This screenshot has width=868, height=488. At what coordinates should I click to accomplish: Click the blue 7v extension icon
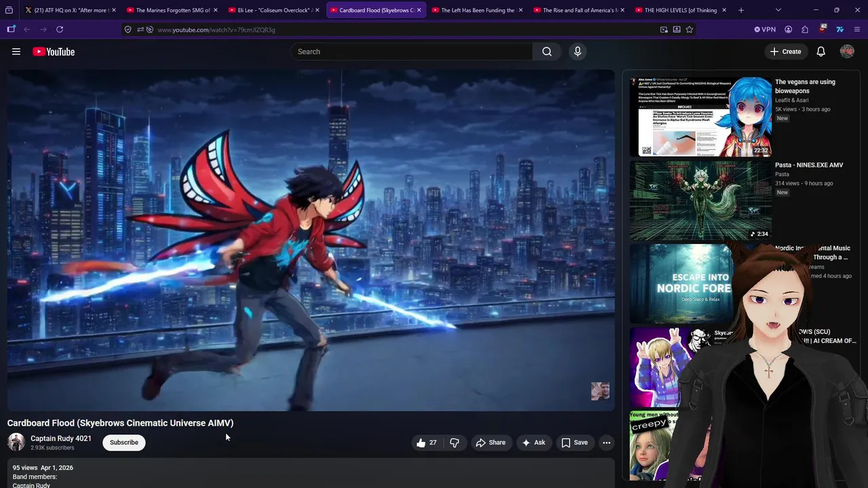coord(840,29)
